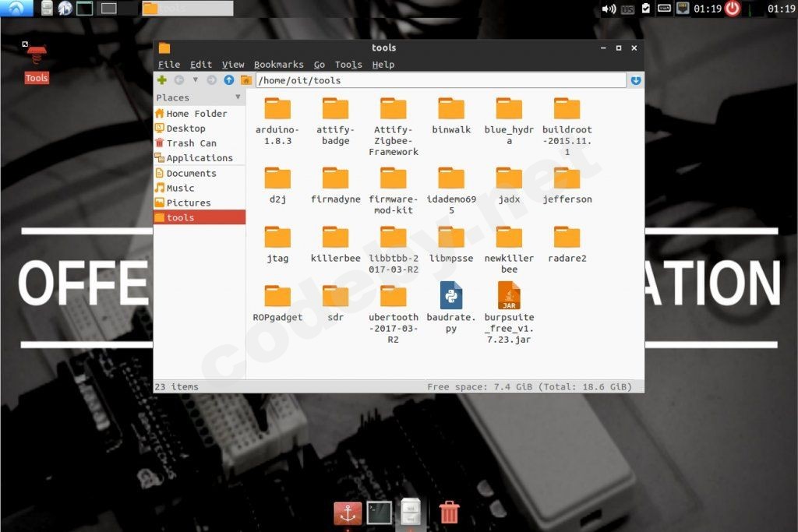Click the anchor icon in the bottom dock
This screenshot has width=798, height=532.
[x=347, y=513]
